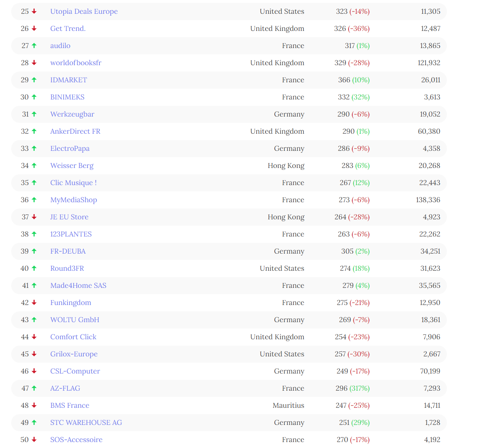
Task: Open worldofbooksfr seller page
Action: [76, 63]
